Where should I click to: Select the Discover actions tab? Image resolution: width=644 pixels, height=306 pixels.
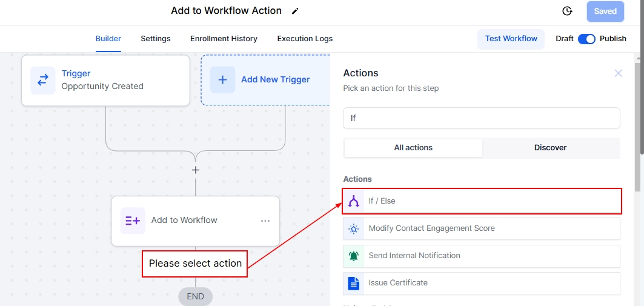point(550,148)
